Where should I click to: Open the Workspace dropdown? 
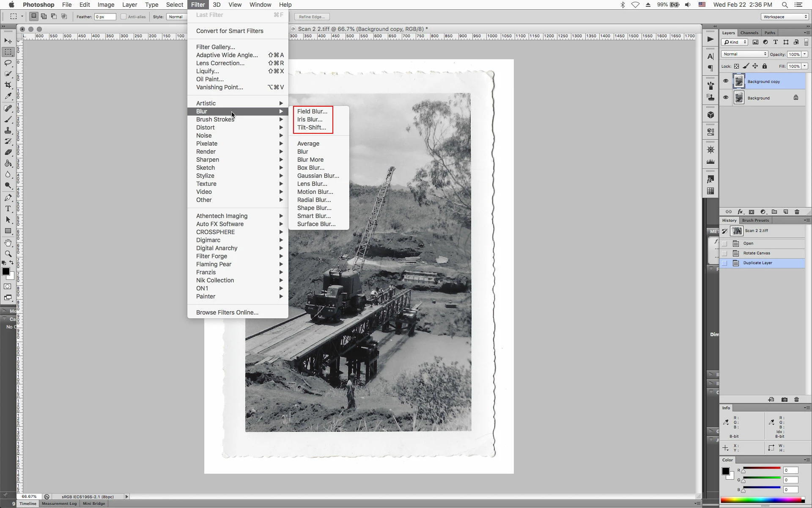coord(785,17)
